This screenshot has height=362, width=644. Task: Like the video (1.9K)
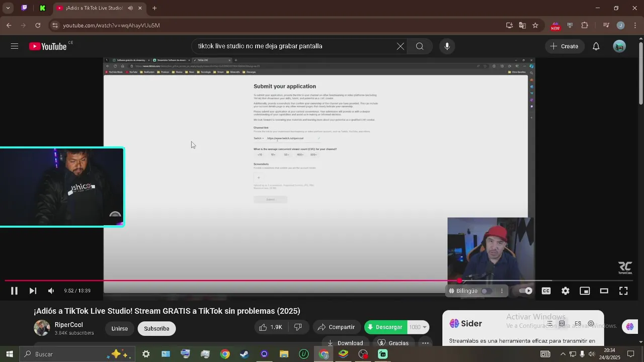pyautogui.click(x=271, y=327)
